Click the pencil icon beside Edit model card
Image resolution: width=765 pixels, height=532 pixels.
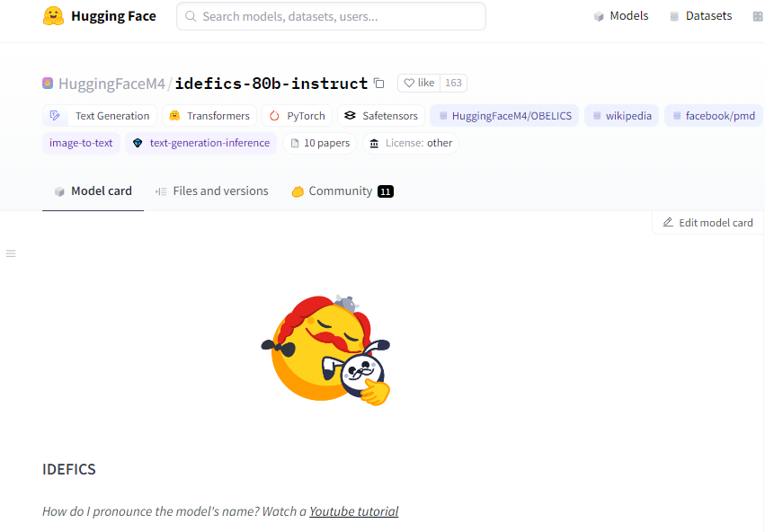click(668, 222)
